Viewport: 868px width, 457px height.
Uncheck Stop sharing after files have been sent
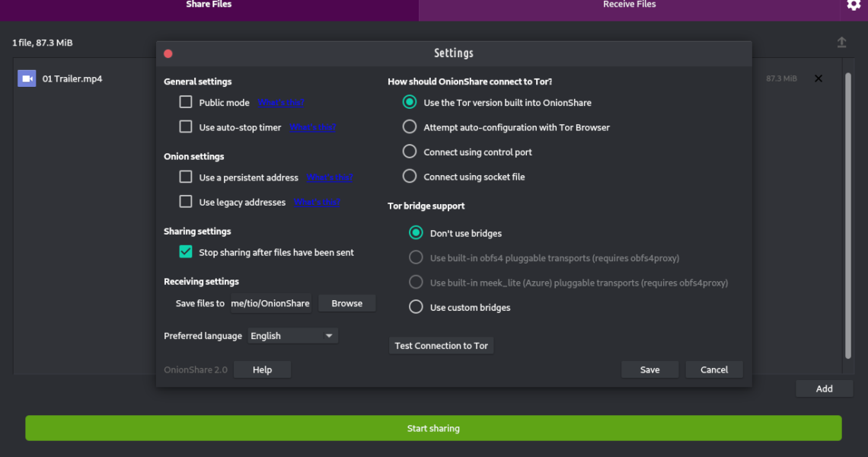(186, 252)
